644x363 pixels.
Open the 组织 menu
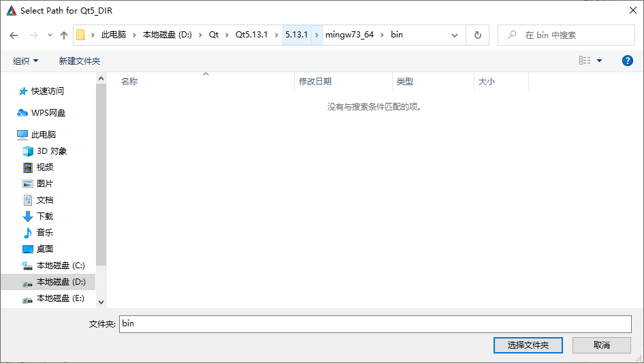[x=25, y=61]
